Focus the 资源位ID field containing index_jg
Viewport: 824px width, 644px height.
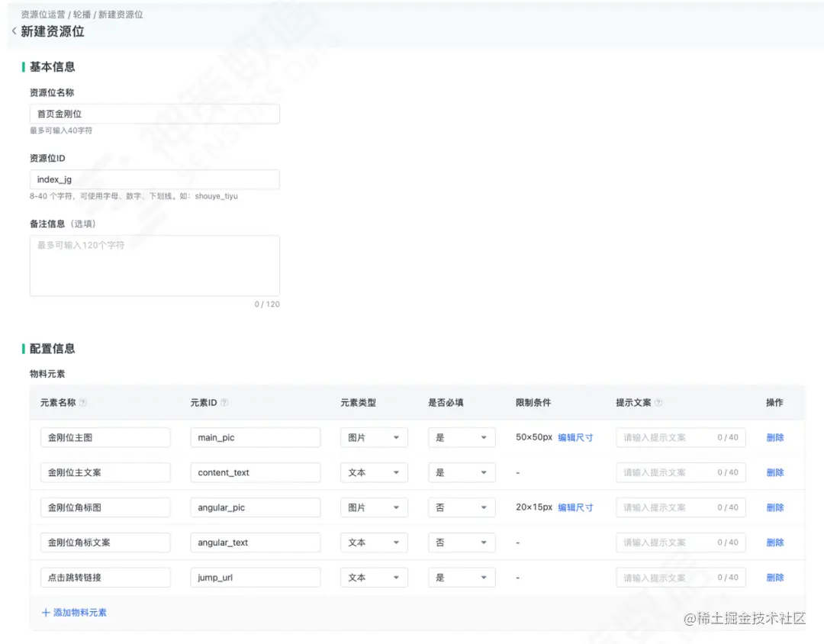pos(154,179)
